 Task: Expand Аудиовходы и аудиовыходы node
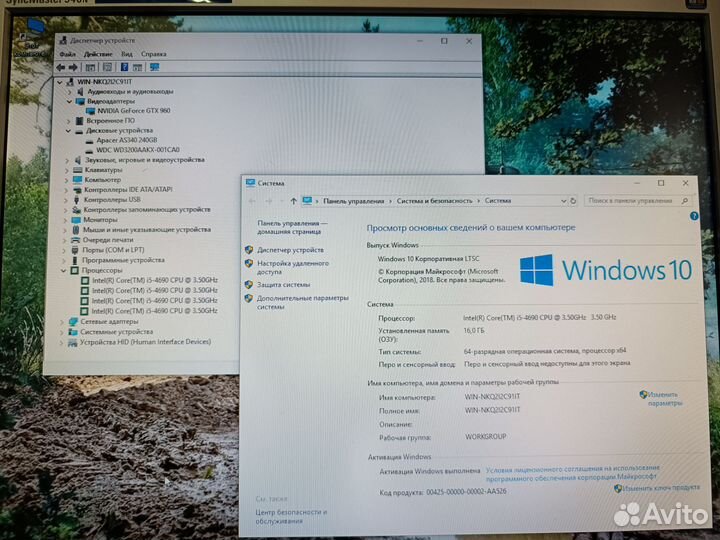70,92
